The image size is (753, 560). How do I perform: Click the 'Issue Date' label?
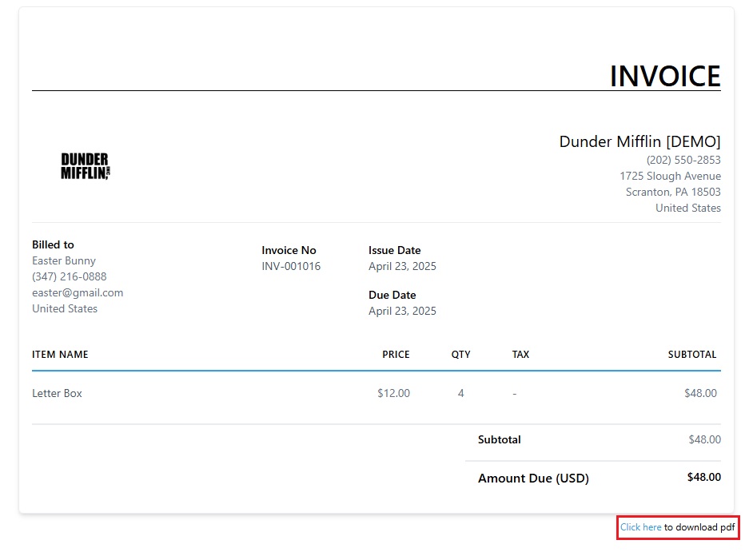coord(394,250)
